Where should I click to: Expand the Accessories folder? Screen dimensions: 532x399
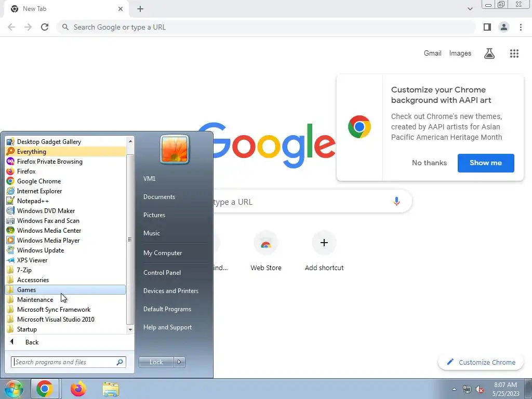(x=66, y=280)
